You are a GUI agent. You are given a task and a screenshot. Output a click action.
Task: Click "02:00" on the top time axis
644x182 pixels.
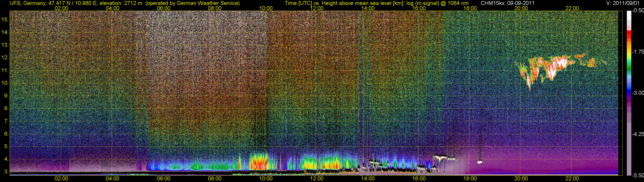coord(61,8)
